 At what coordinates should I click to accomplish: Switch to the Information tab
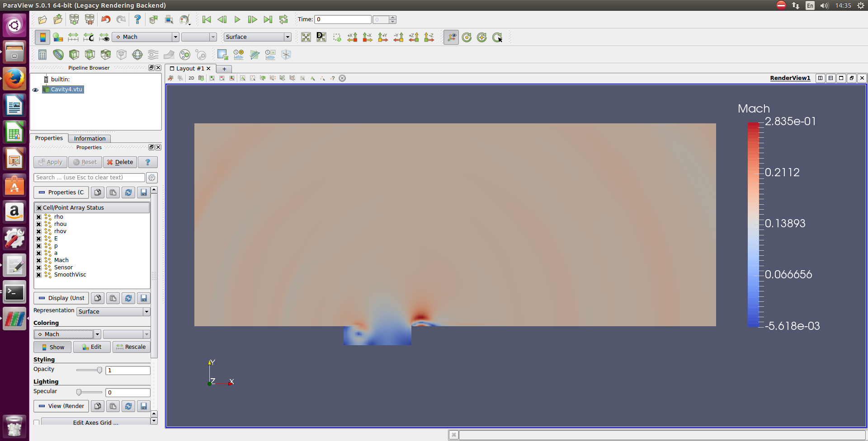pyautogui.click(x=90, y=139)
